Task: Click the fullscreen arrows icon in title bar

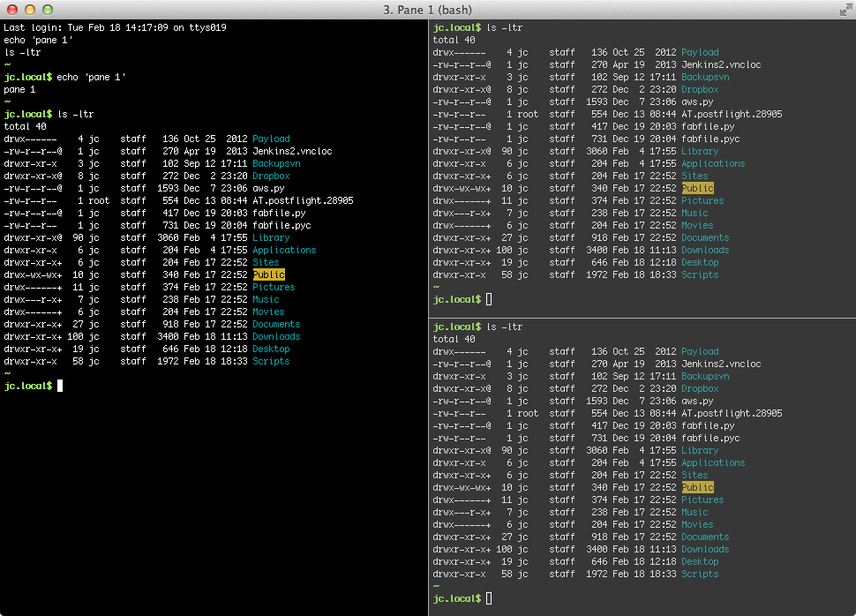Action: pyautogui.click(x=845, y=10)
